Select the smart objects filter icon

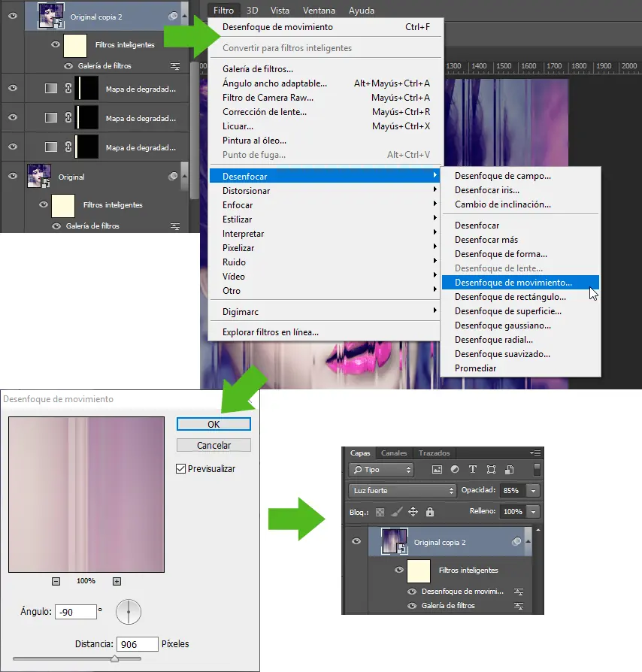(x=510, y=469)
